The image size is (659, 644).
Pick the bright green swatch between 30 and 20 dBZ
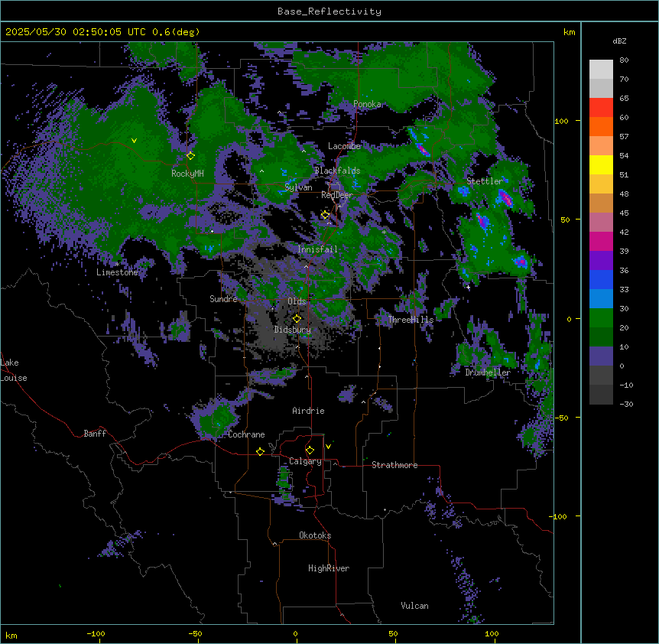pos(601,318)
